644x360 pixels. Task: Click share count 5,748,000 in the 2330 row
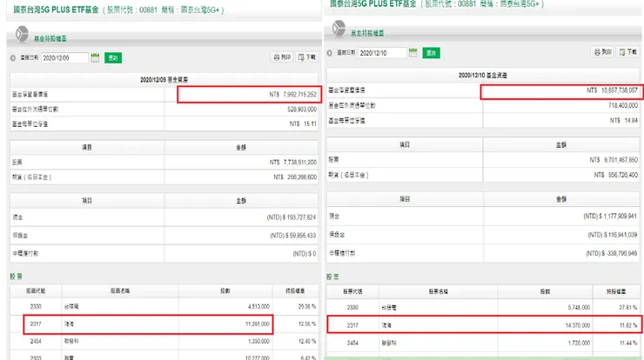(x=579, y=308)
